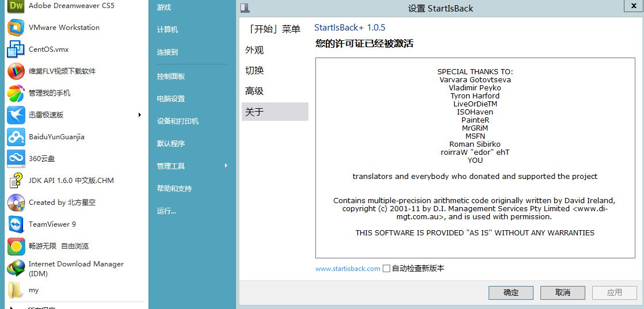This screenshot has width=644, height=309.
Task: Launch VMware Workstation icon
Action: [16, 28]
